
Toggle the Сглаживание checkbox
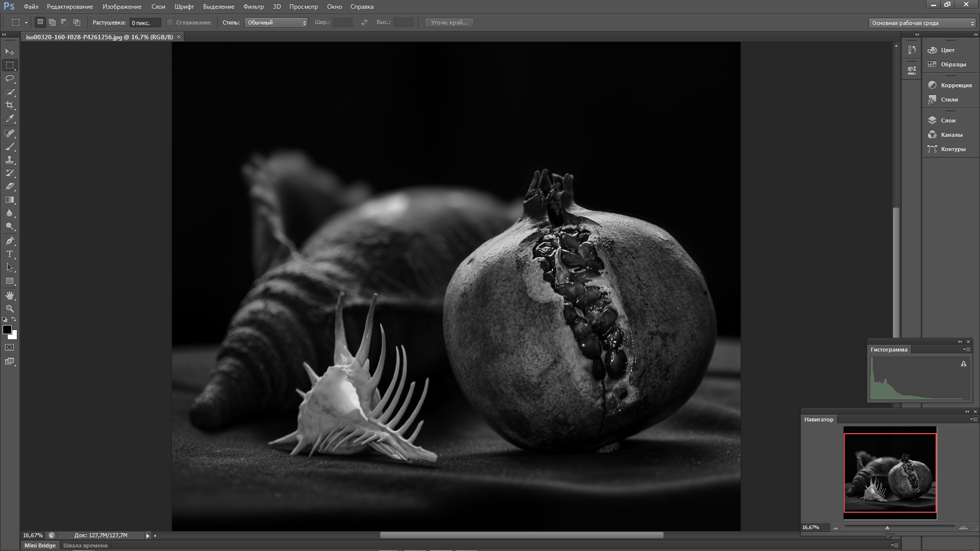pyautogui.click(x=170, y=22)
